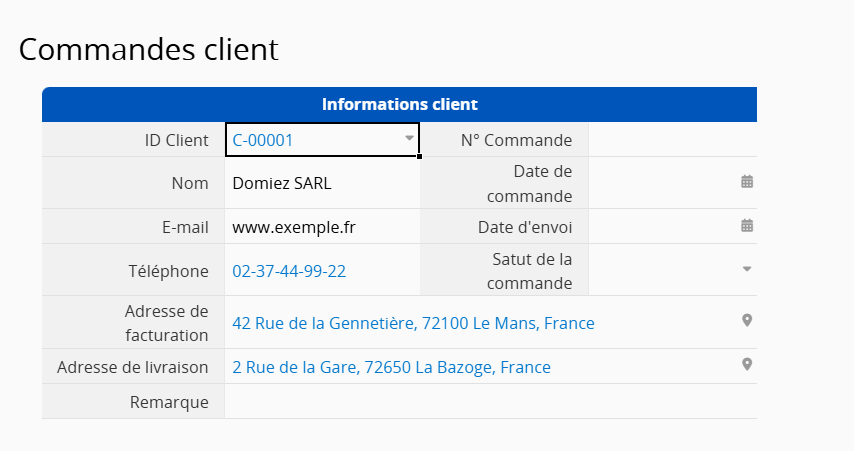Open the 2 Rue de la Gare address
The width and height of the screenshot is (854, 451).
click(391, 367)
